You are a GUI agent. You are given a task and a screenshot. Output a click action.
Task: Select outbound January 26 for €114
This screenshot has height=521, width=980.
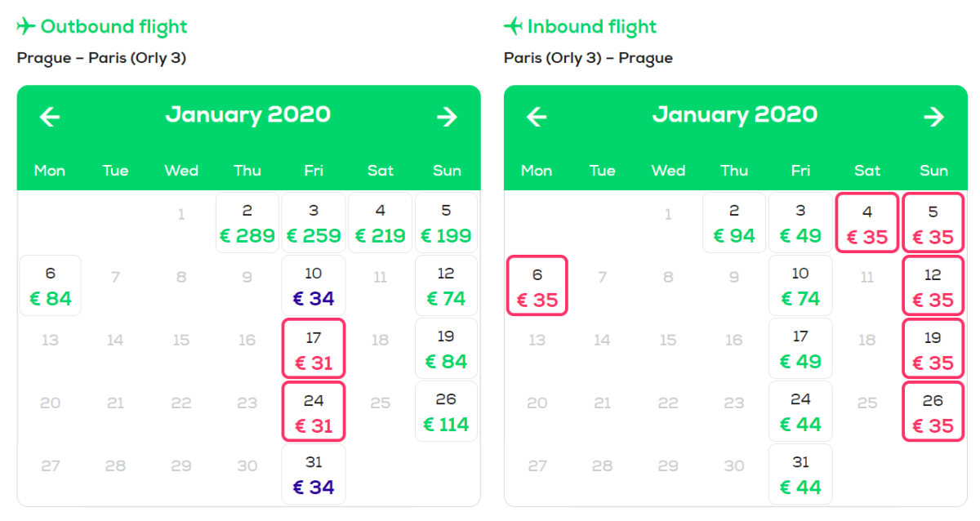pos(446,412)
